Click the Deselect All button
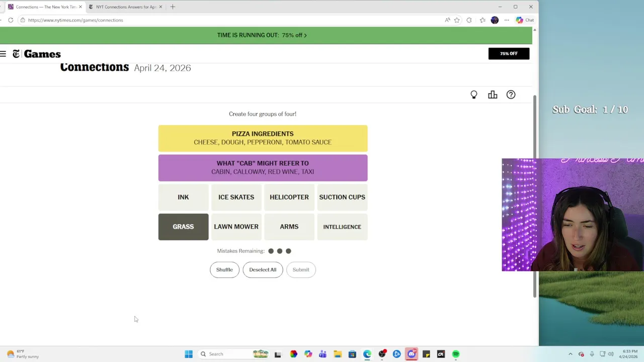Viewport: 644px width, 362px height. [263, 269]
